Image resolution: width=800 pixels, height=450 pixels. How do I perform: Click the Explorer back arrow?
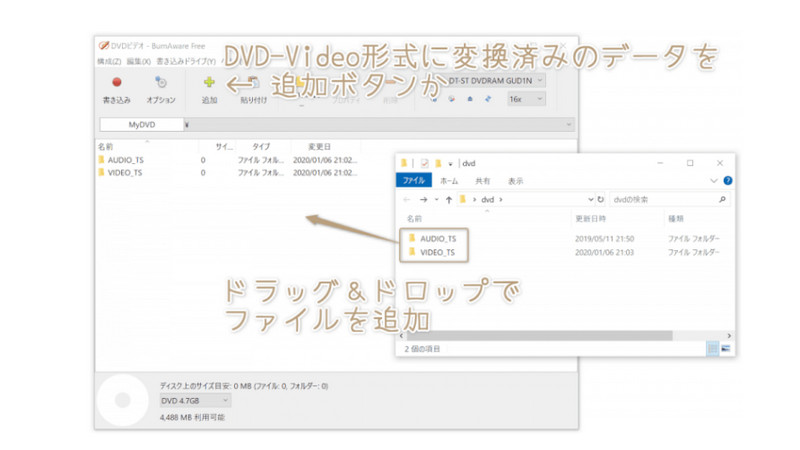[407, 199]
